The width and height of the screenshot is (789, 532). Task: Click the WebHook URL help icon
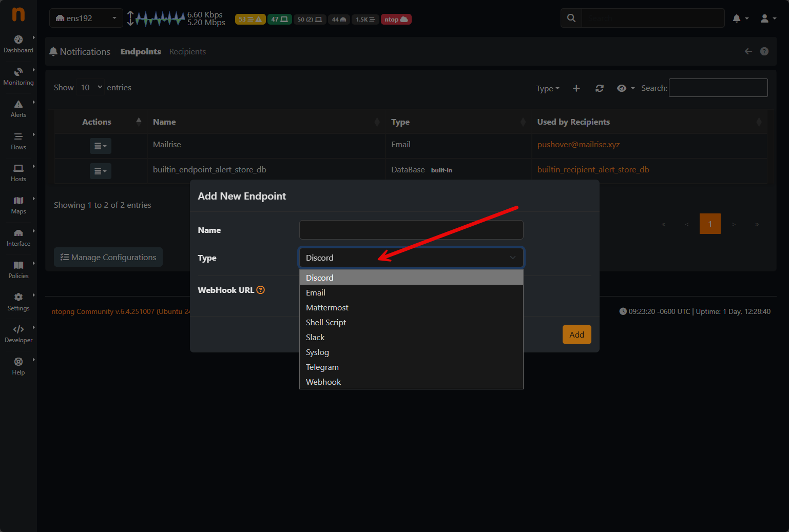tap(261, 290)
